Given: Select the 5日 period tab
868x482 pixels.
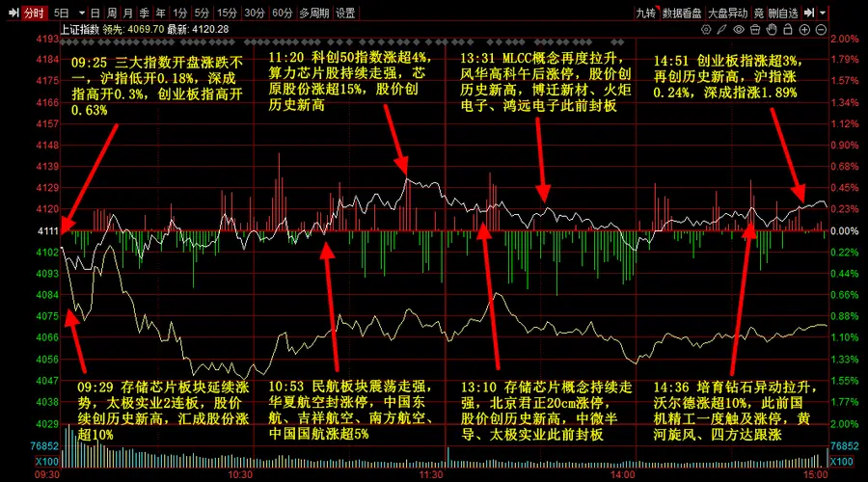Looking at the screenshot, I should 61,13.
